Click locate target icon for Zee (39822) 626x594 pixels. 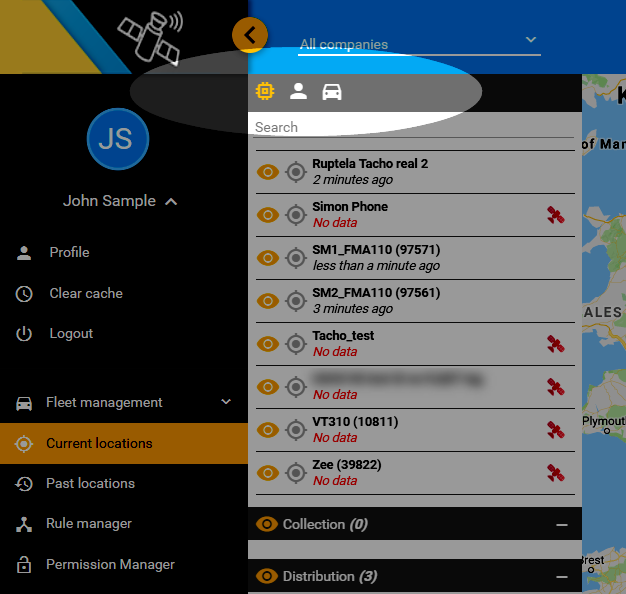295,473
